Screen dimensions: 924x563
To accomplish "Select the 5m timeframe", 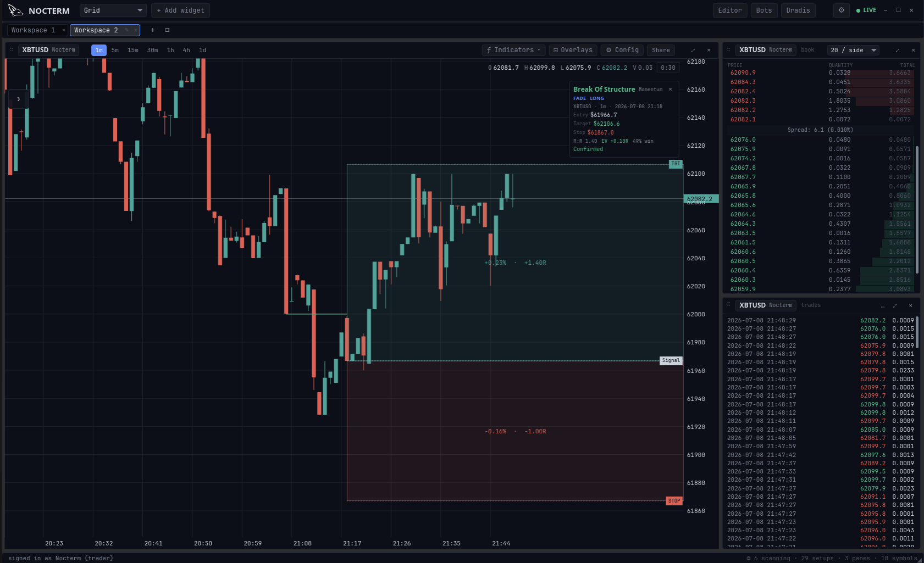I will [x=115, y=50].
